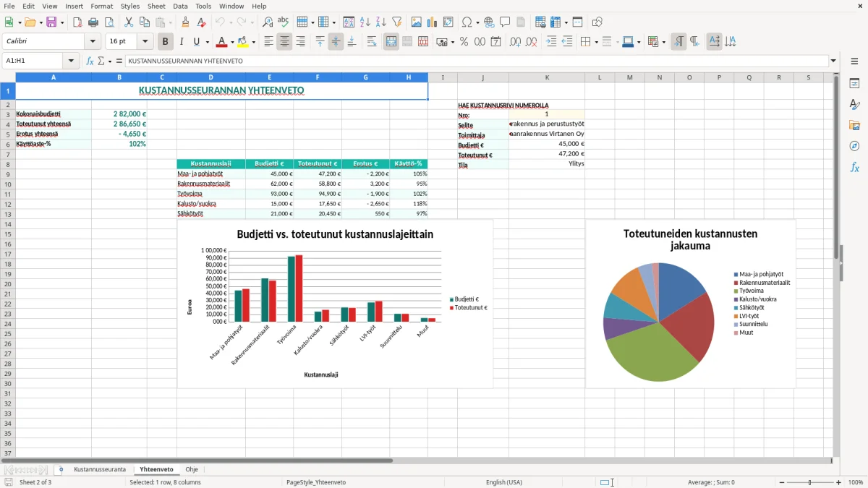Open the Sidebar Properties panel icon

coord(854,83)
